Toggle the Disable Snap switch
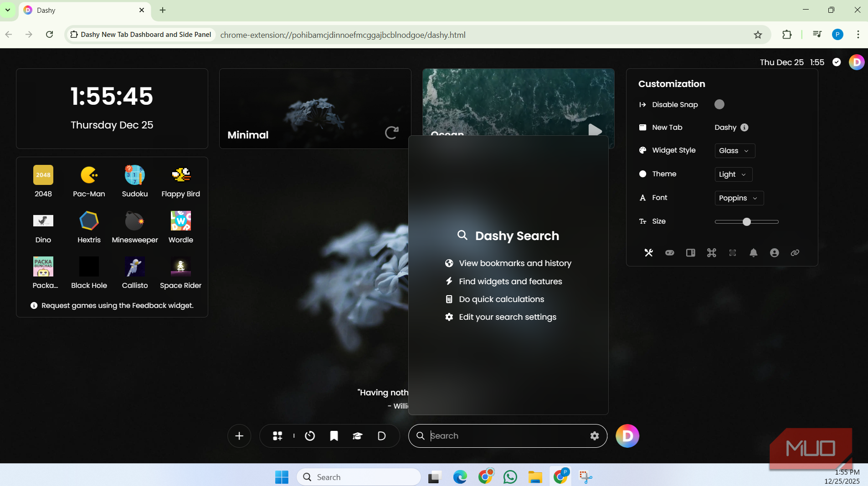 point(719,104)
